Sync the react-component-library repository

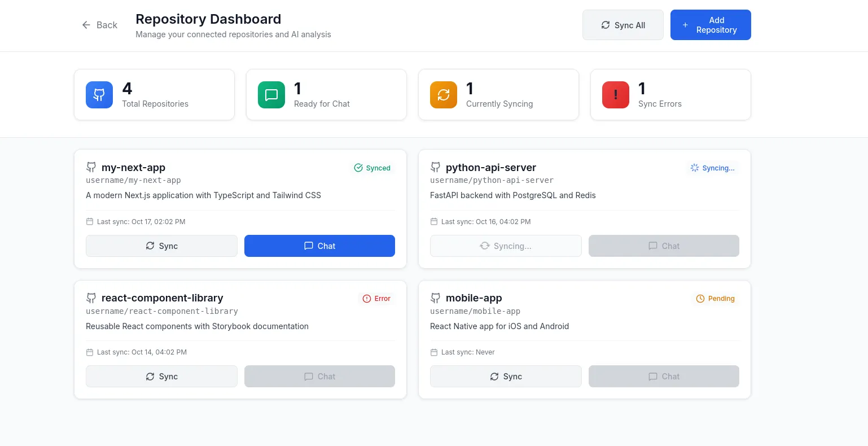click(x=161, y=376)
